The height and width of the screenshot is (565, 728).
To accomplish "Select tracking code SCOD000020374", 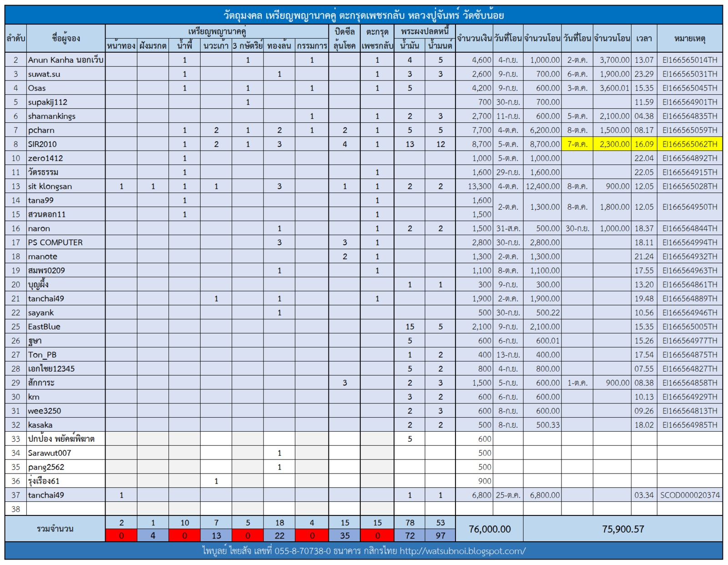I will coord(690,495).
